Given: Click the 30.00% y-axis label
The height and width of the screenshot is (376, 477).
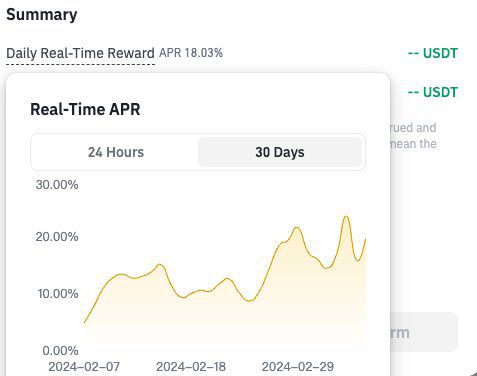Looking at the screenshot, I should [57, 185].
